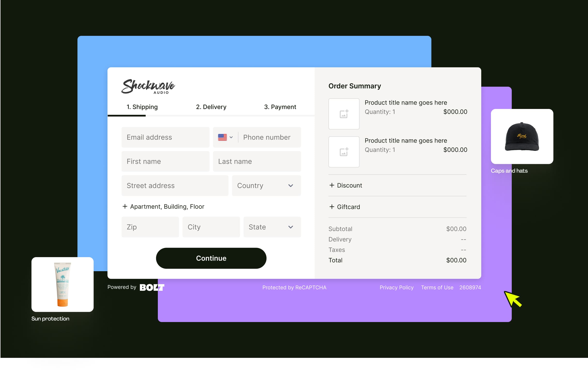Switch to the Delivery tab
This screenshot has height=392, width=588.
click(x=211, y=107)
